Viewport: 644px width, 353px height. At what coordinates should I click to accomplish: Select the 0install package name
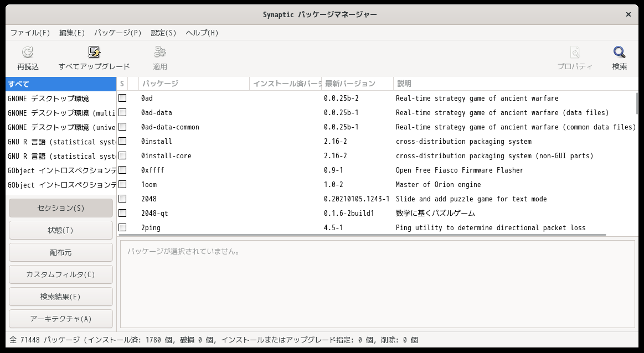pos(157,141)
